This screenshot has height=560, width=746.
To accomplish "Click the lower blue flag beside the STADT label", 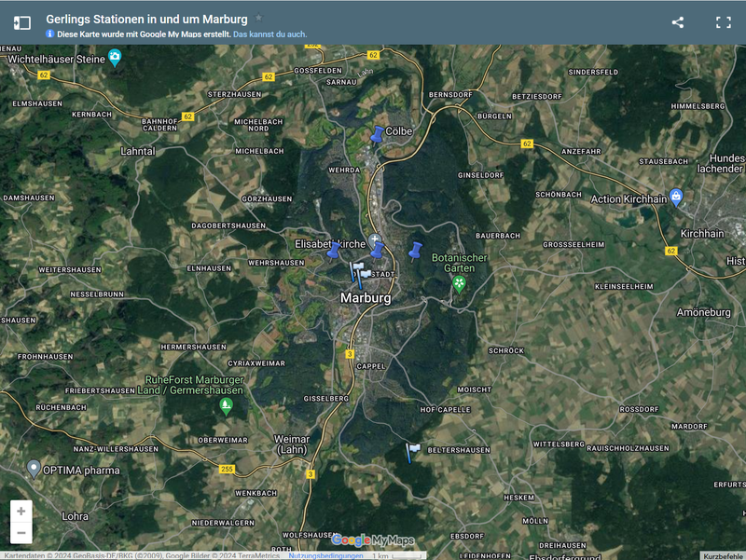I will (x=364, y=279).
